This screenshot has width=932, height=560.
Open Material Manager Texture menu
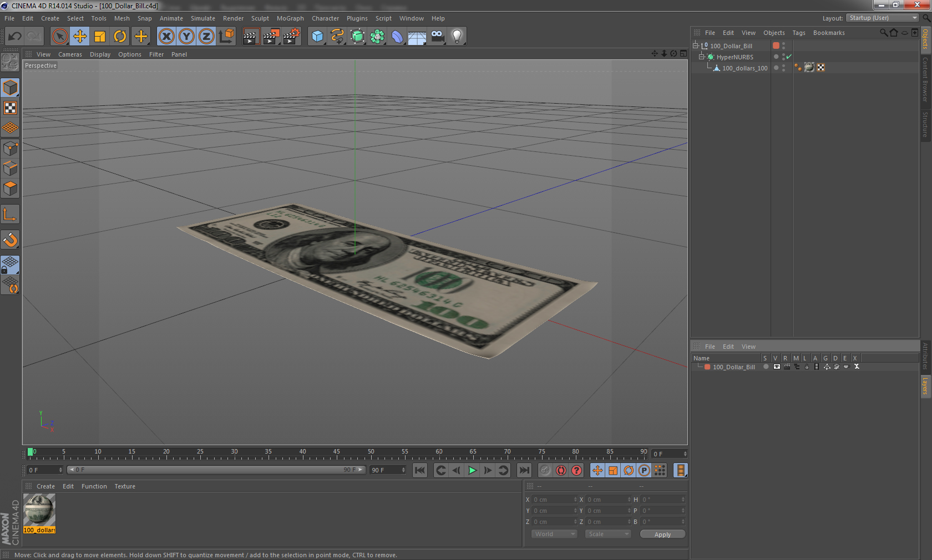pos(125,486)
